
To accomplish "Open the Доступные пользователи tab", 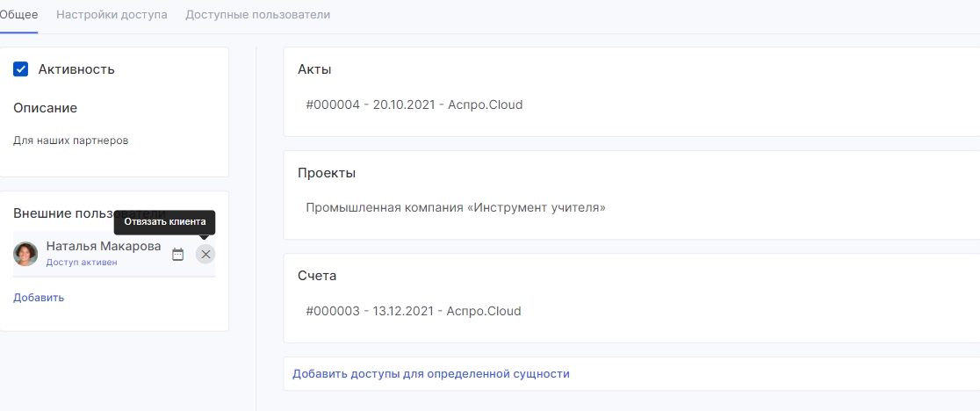I will coord(257,14).
